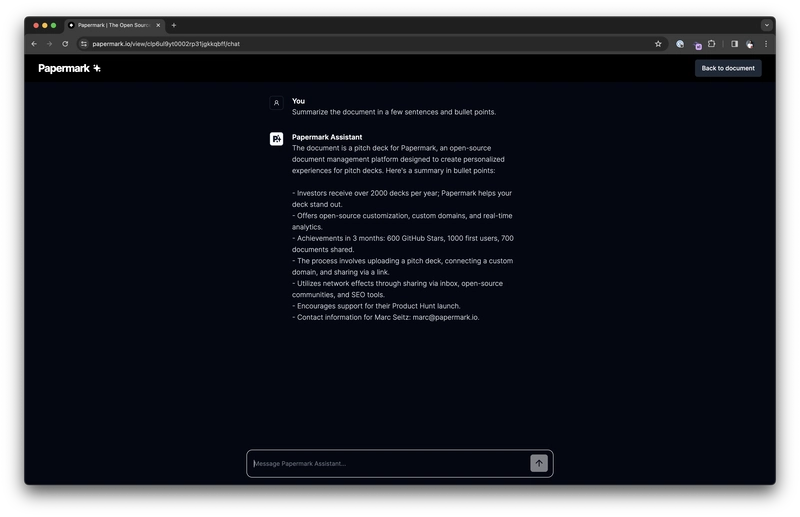Click the red close window button
The width and height of the screenshot is (800, 517).
[x=36, y=25]
